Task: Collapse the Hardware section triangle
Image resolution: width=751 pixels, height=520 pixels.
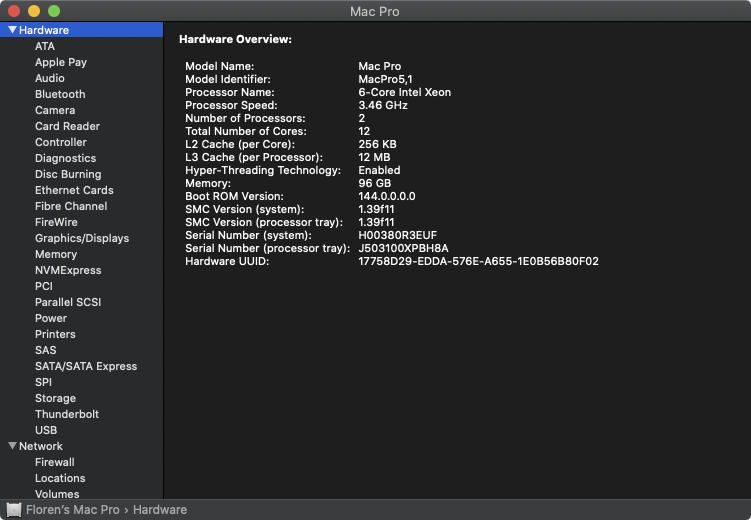Action: pos(12,30)
